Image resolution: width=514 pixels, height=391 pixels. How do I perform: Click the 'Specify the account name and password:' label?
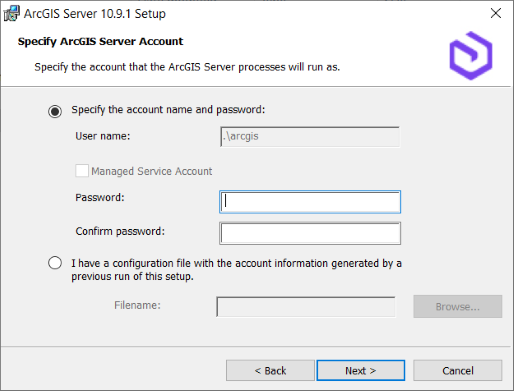pos(168,110)
